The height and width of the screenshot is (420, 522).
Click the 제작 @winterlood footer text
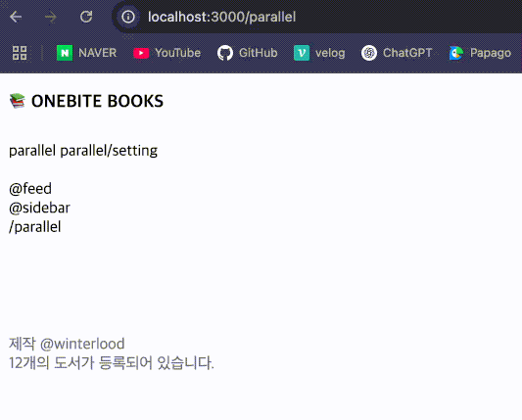[67, 344]
